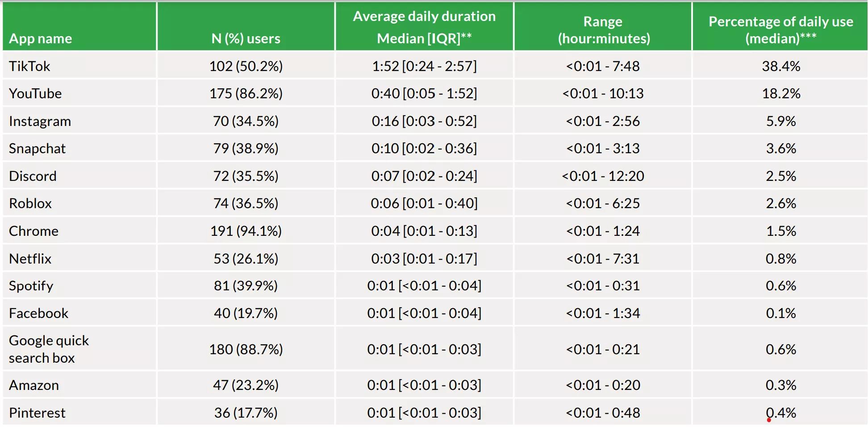Select the "N (%) users" column header
Image resolution: width=868 pixels, height=427 pixels.
pos(246,38)
